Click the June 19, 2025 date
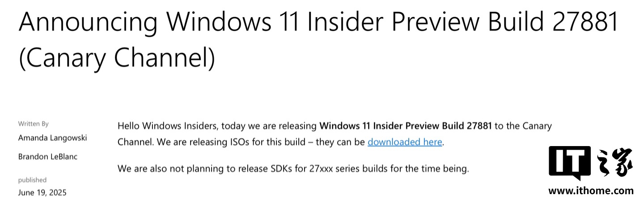Screen dimensions: 644x203 point(42,193)
